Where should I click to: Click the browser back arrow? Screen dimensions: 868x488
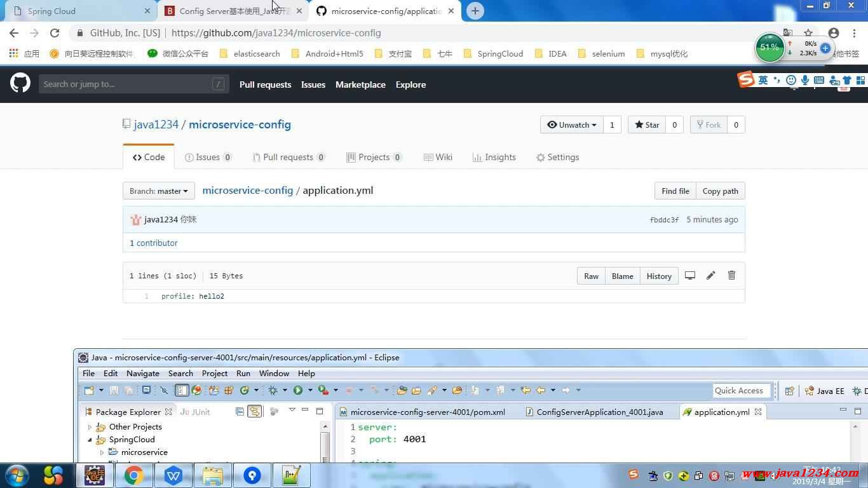[14, 32]
